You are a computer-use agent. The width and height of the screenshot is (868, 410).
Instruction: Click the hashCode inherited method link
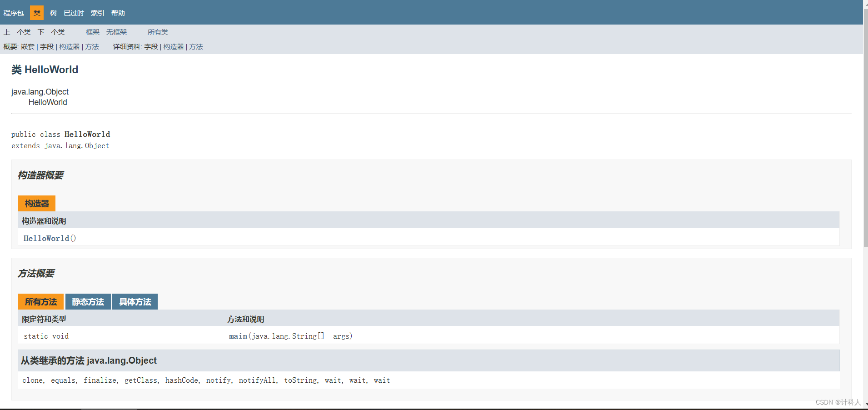pyautogui.click(x=181, y=380)
